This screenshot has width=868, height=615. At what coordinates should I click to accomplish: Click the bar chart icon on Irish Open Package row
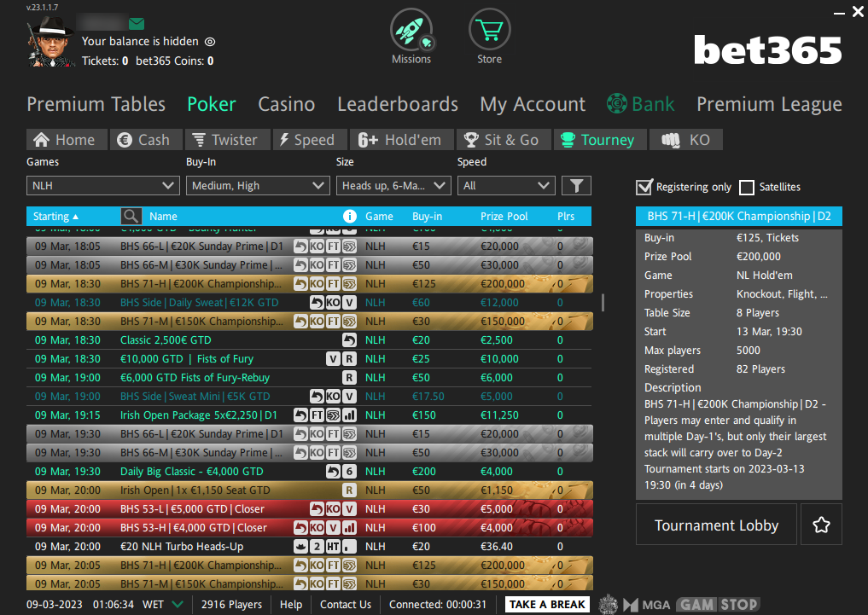pyautogui.click(x=349, y=415)
